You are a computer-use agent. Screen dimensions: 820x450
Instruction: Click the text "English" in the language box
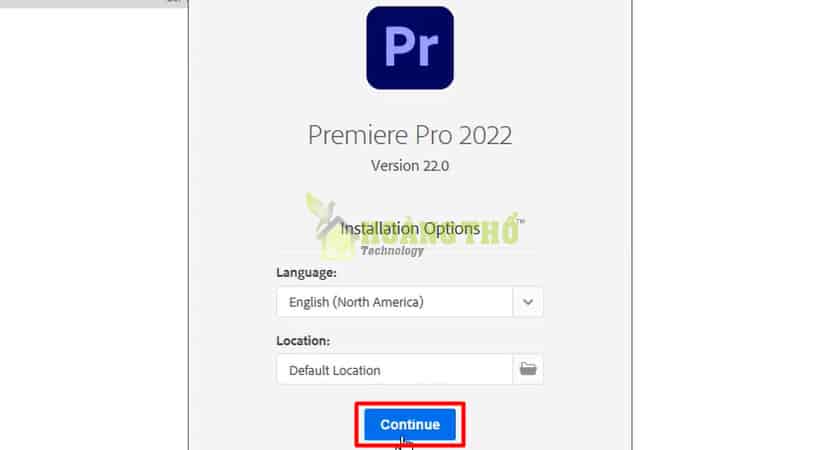click(x=309, y=302)
